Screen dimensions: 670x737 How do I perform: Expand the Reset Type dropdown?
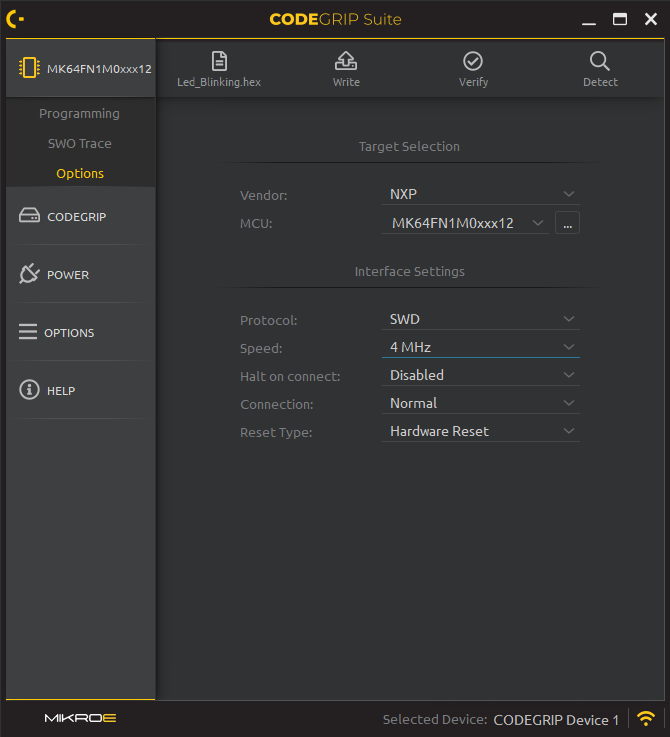[481, 431]
